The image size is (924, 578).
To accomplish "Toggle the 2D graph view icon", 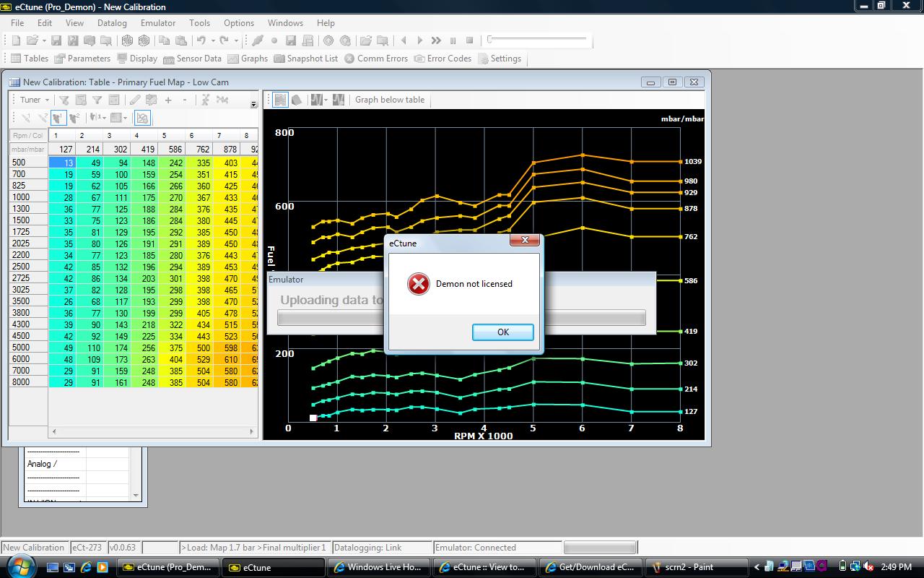I will coord(280,100).
